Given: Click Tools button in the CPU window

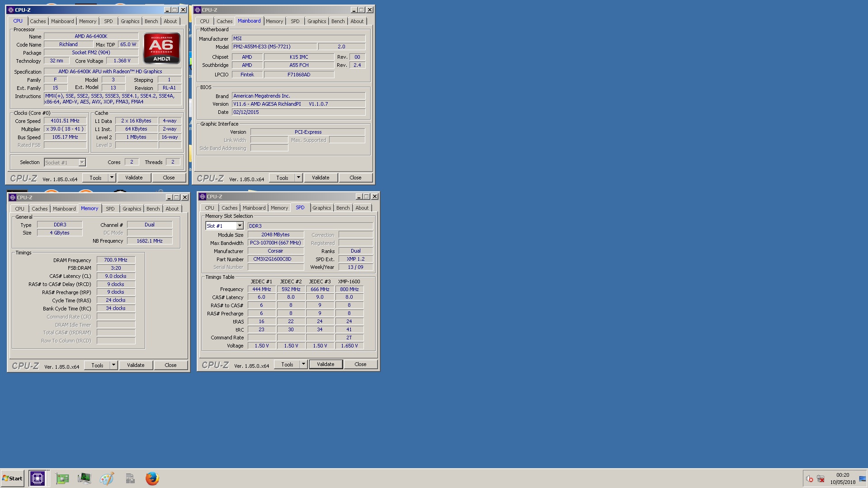Looking at the screenshot, I should point(96,178).
